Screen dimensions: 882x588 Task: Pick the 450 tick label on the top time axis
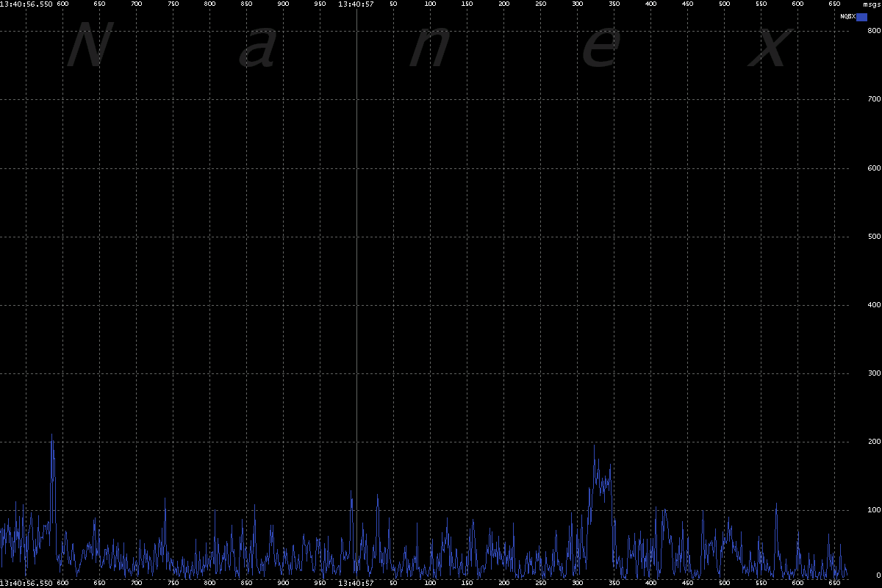pyautogui.click(x=687, y=4)
